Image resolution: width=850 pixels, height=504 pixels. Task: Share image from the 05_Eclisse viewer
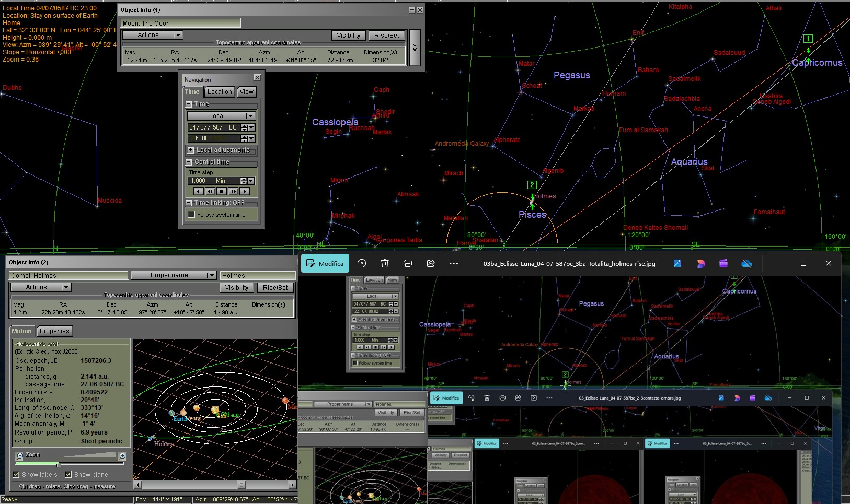[518, 398]
